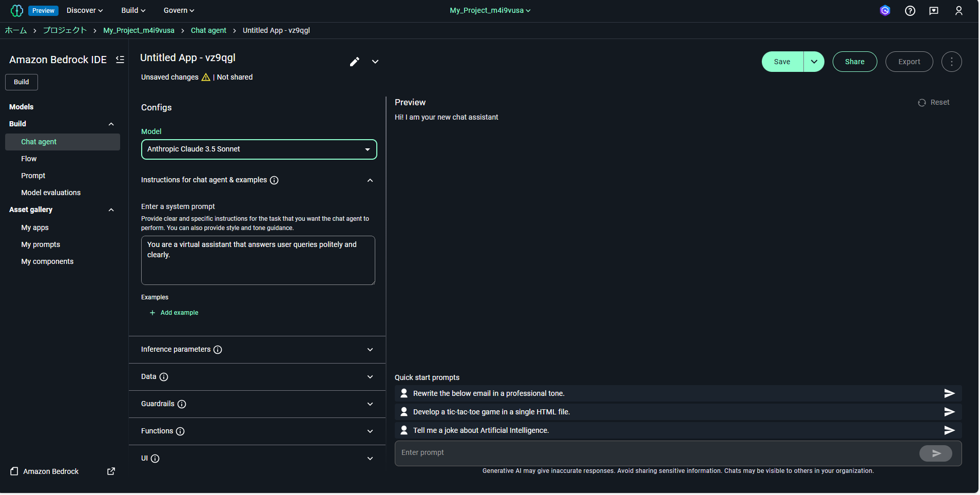This screenshot has height=495, width=980.
Task: Click info icon beside Functions
Action: 180,431
